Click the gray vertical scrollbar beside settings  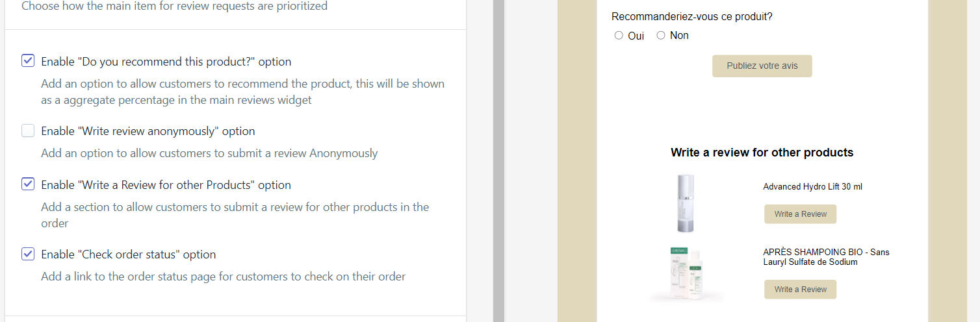(x=498, y=161)
